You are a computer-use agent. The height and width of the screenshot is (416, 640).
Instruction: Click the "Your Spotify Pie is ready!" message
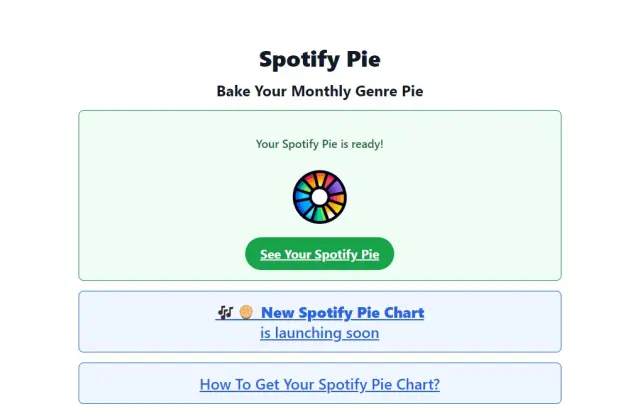click(x=319, y=144)
